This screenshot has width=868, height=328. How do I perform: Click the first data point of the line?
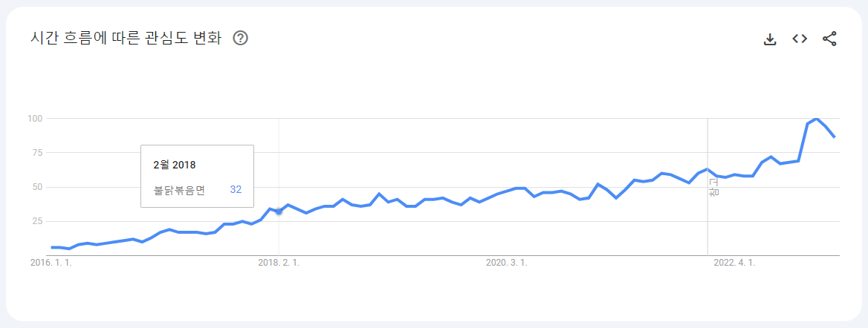[52, 247]
